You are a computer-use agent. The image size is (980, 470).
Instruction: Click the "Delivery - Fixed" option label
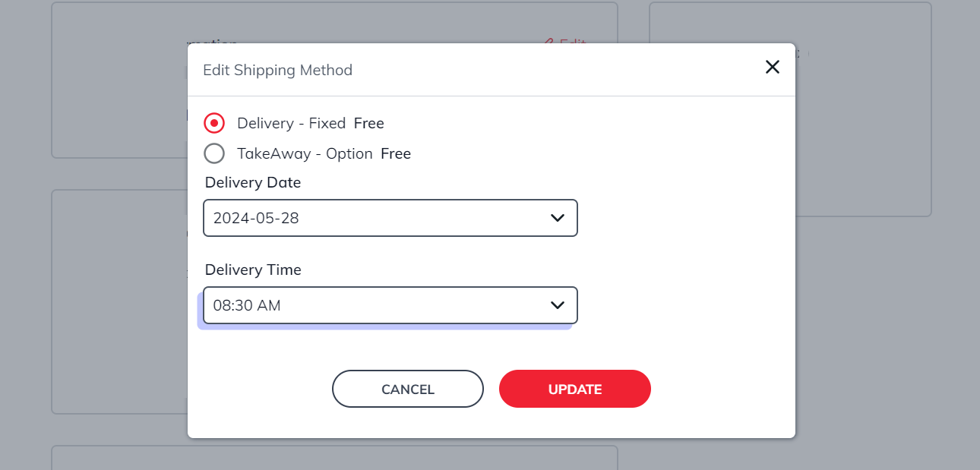click(x=291, y=123)
